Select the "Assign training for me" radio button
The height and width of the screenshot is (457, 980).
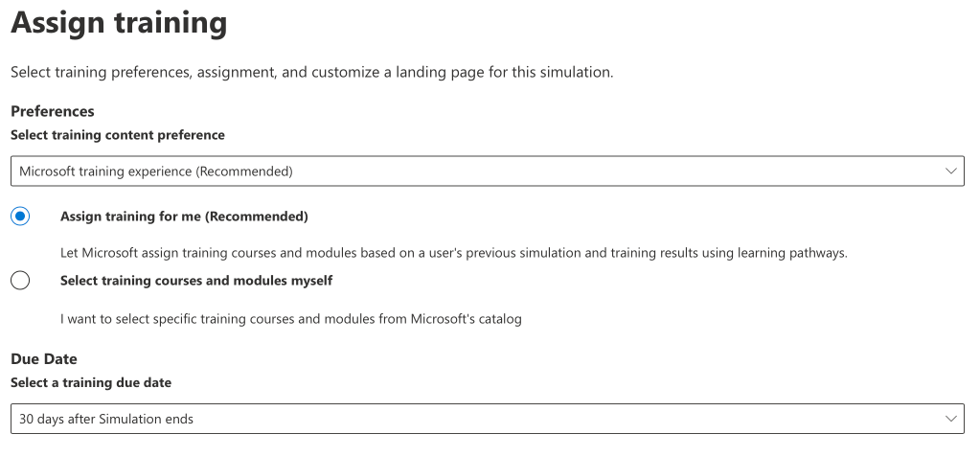click(x=20, y=217)
